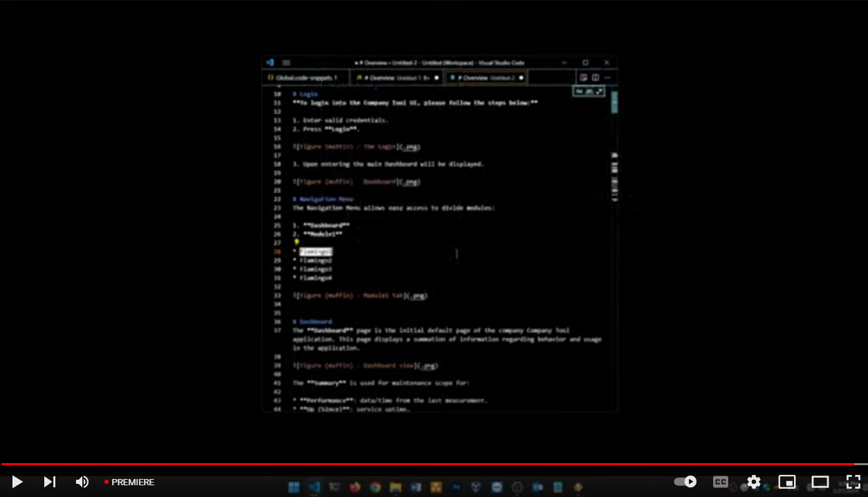The width and height of the screenshot is (868, 497).
Task: Click the '# Login' heading line
Action: click(x=305, y=94)
